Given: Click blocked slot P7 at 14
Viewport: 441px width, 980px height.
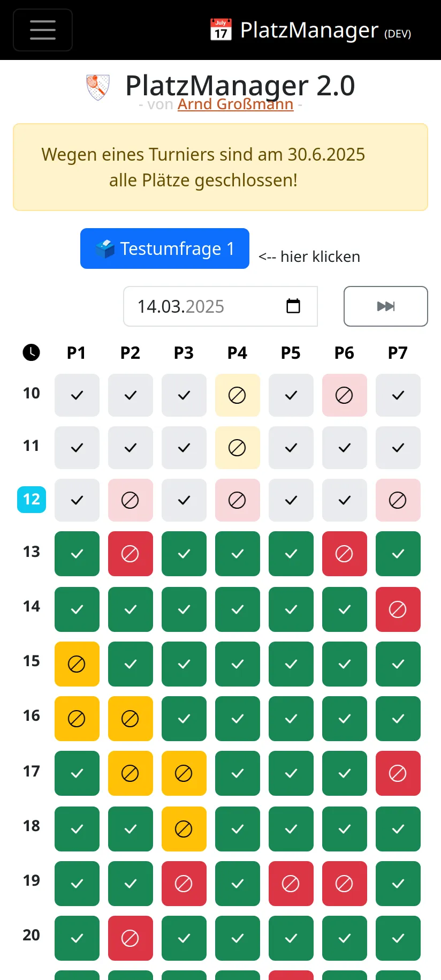Looking at the screenshot, I should [x=398, y=609].
